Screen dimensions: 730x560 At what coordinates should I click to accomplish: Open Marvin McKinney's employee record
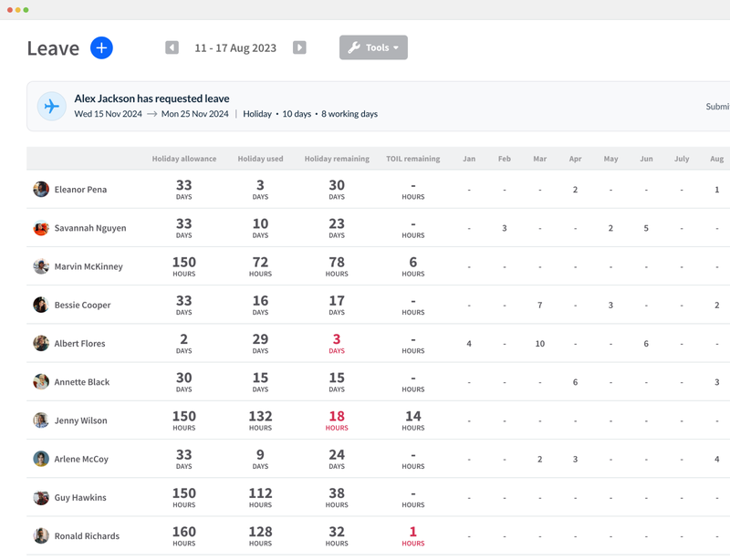point(88,266)
